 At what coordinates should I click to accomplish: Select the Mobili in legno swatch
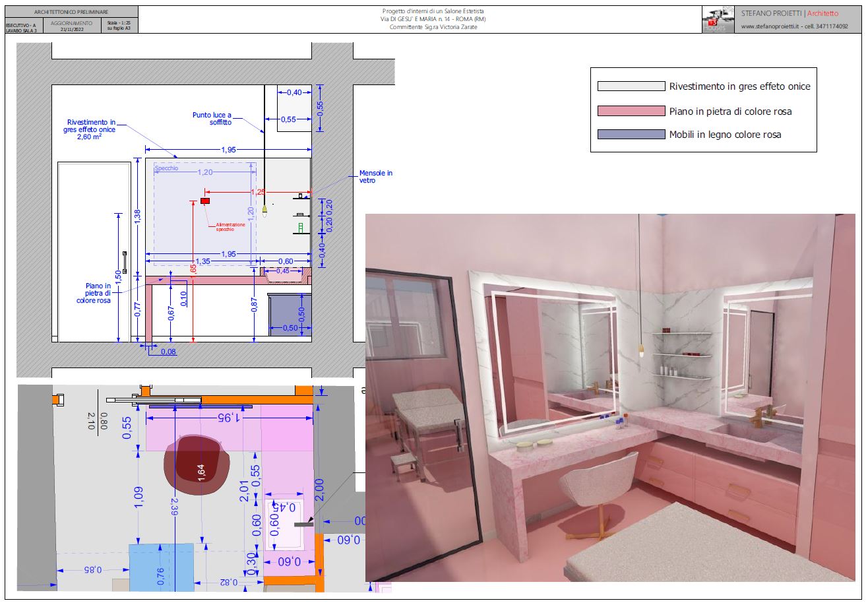click(631, 135)
